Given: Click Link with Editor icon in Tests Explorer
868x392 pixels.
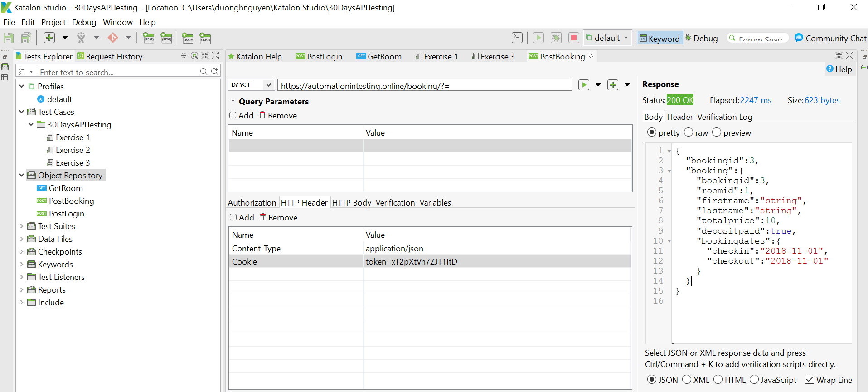Looking at the screenshot, I should pyautogui.click(x=194, y=55).
